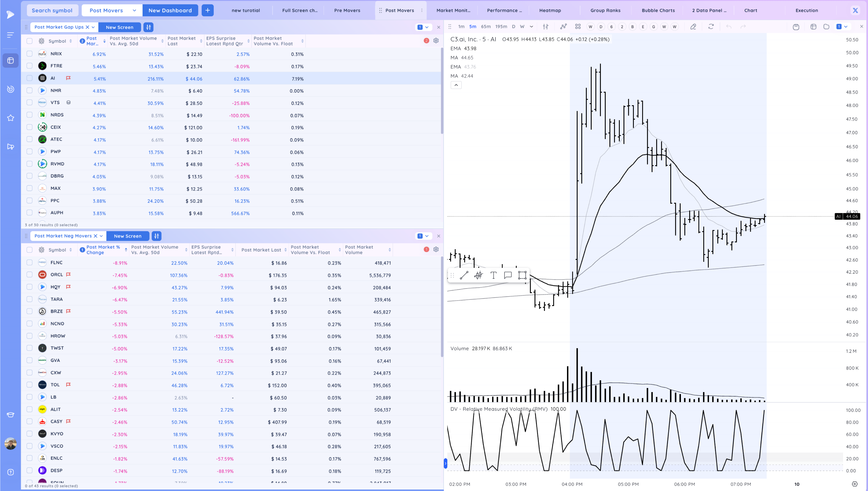This screenshot has height=491, width=868.
Task: Click the X logo icon at top right
Action: point(855,10)
